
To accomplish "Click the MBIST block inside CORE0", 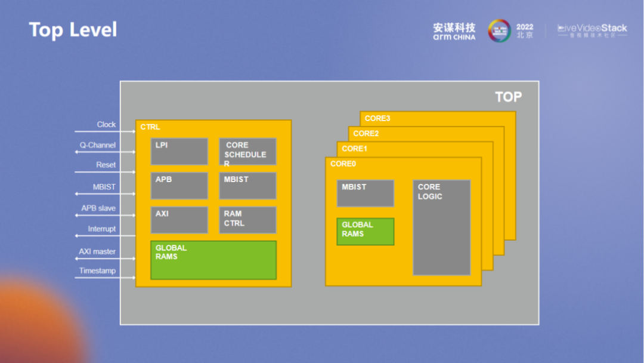I will click(x=365, y=193).
